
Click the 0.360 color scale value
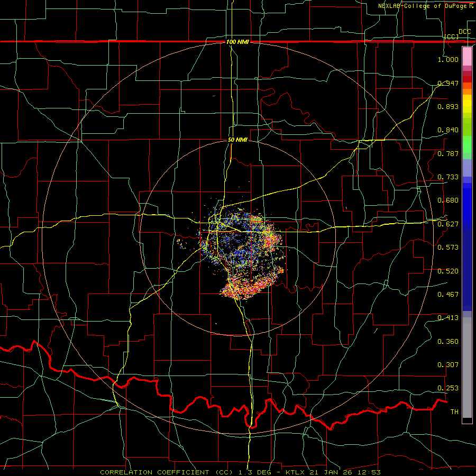pyautogui.click(x=448, y=342)
